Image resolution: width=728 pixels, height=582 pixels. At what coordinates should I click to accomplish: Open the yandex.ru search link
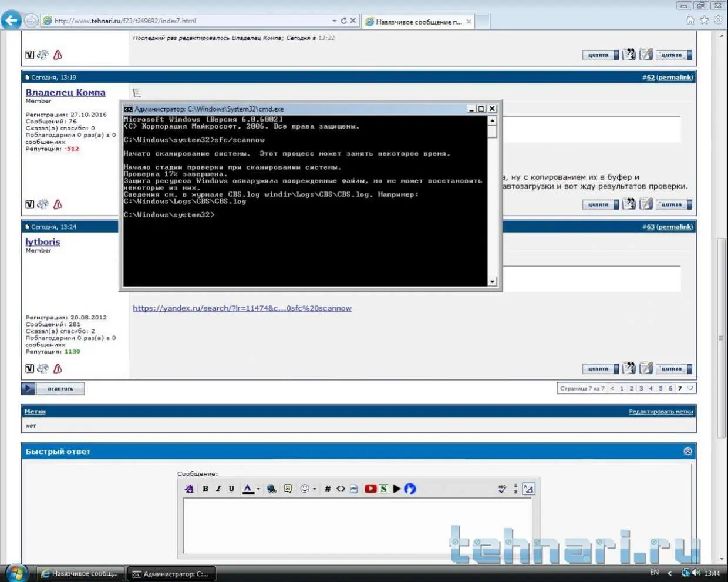(x=242, y=308)
